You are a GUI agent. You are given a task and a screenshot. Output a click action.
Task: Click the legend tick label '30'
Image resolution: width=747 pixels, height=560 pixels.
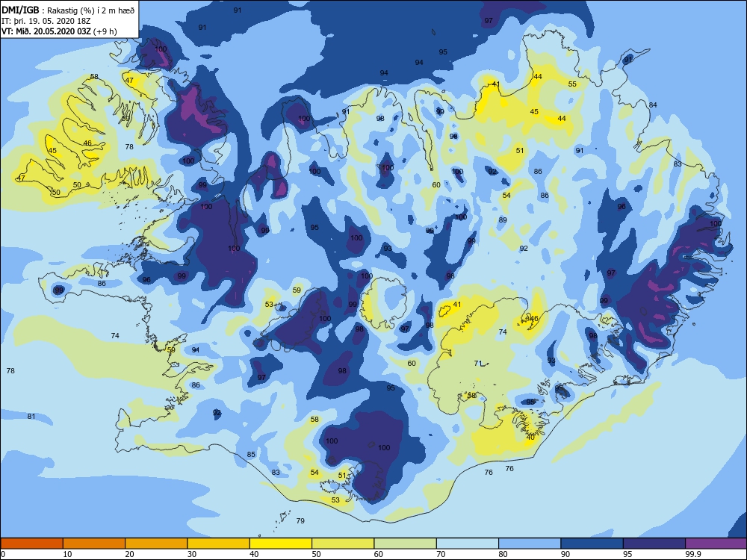[192, 554]
